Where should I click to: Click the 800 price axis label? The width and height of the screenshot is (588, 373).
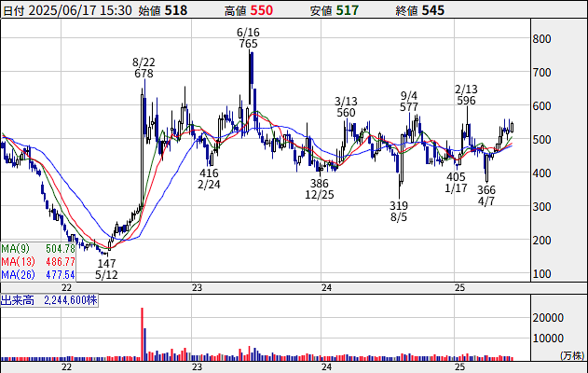[x=542, y=39]
